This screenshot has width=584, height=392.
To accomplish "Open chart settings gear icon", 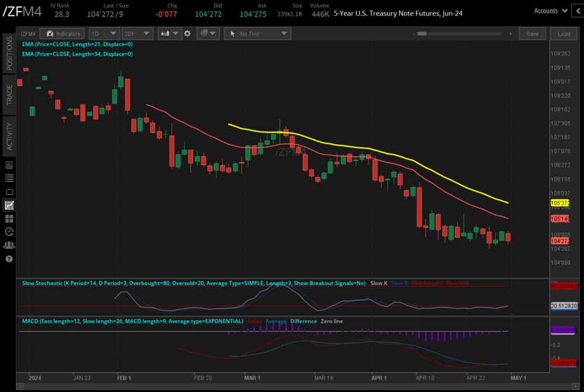I will pos(187,33).
